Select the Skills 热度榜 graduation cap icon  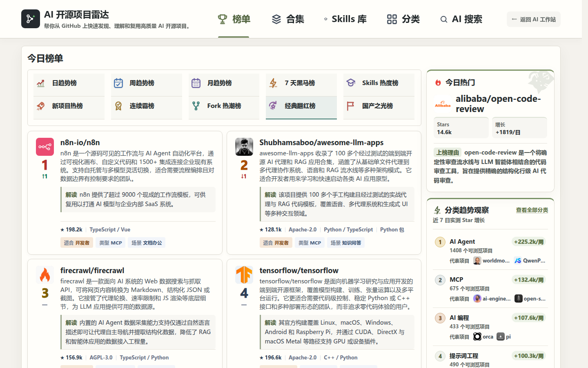(351, 83)
